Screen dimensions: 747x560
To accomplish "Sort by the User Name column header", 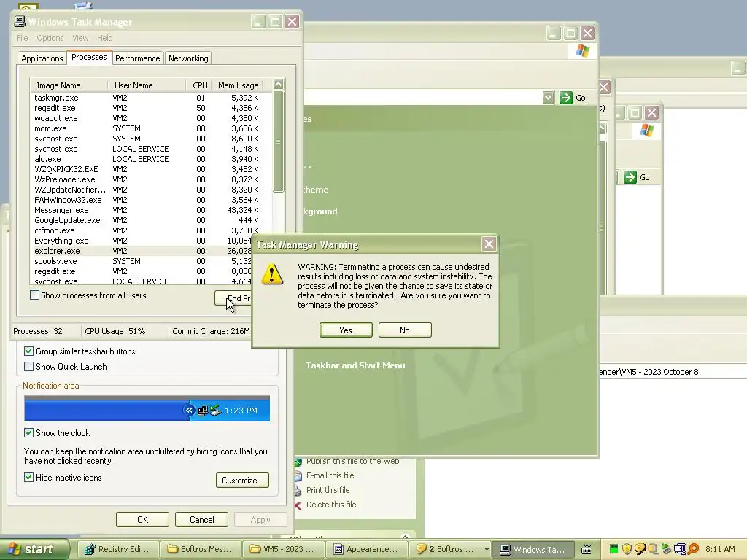I will [x=147, y=85].
